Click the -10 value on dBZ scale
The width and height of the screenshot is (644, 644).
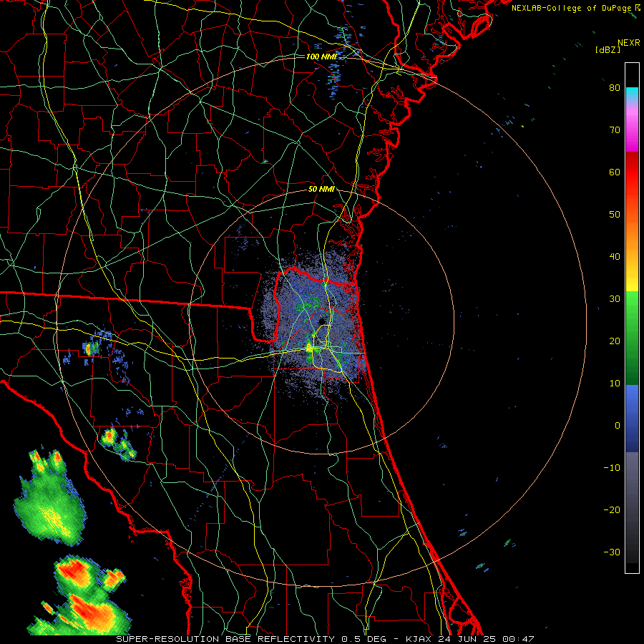pyautogui.click(x=612, y=467)
